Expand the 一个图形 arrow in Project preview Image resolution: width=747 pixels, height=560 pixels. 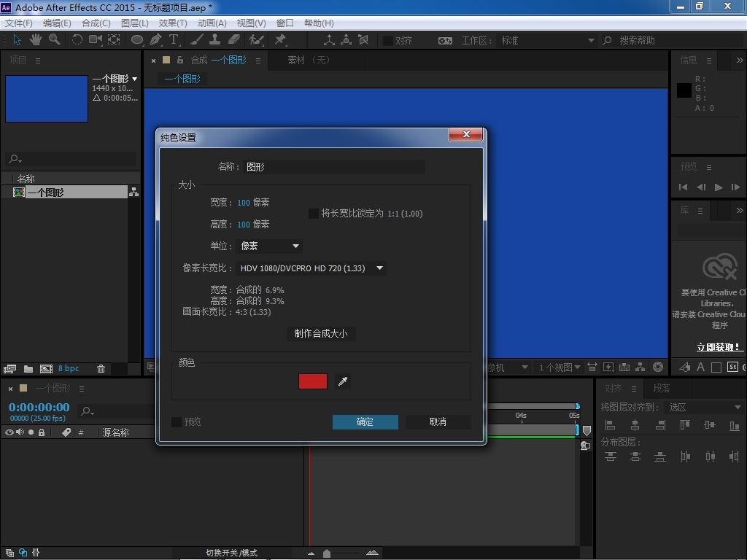coord(135,79)
